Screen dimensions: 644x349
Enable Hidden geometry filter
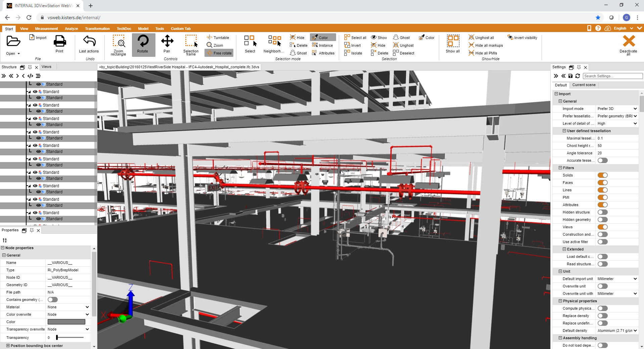pos(603,220)
